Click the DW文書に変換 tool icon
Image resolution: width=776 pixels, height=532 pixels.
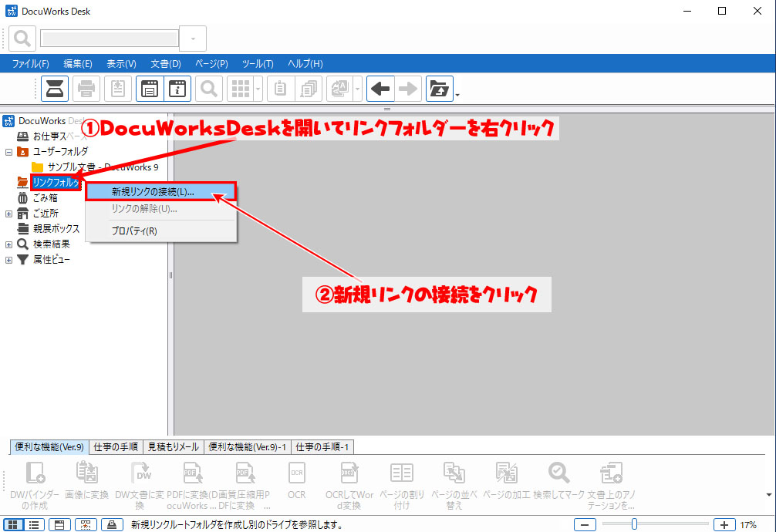[140, 473]
